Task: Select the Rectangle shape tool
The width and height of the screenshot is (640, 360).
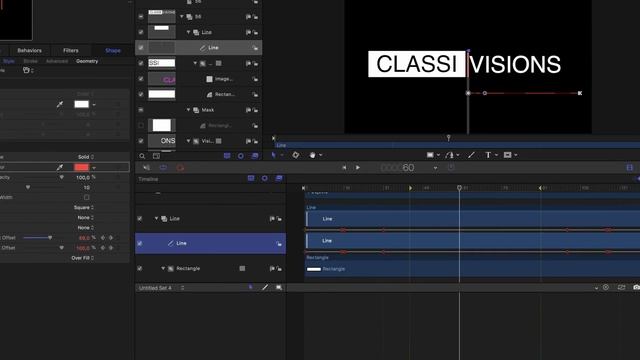Action: pyautogui.click(x=430, y=155)
